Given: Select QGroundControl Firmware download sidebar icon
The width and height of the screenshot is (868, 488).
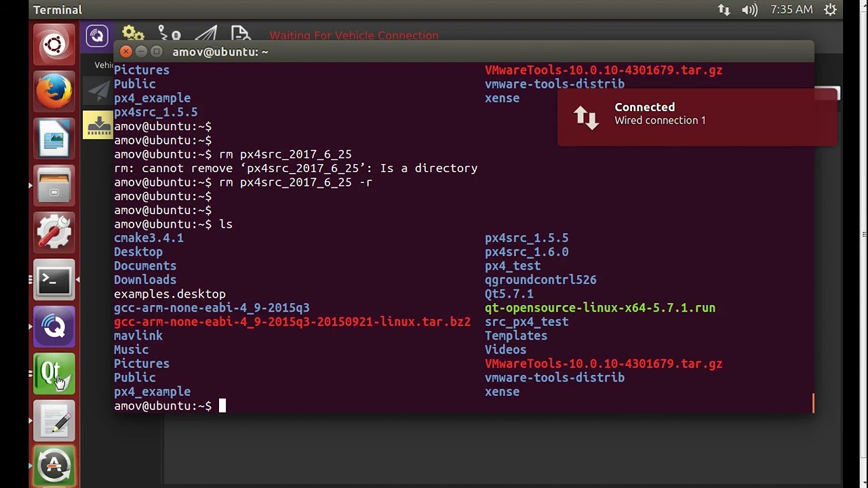Looking at the screenshot, I should pyautogui.click(x=98, y=125).
